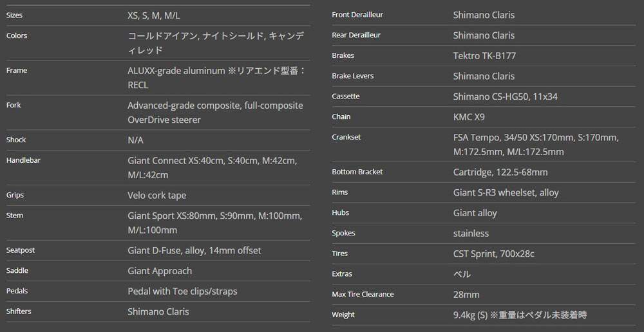This screenshot has width=644, height=332.
Task: Select the Japanese color names text
Action: [216, 43]
